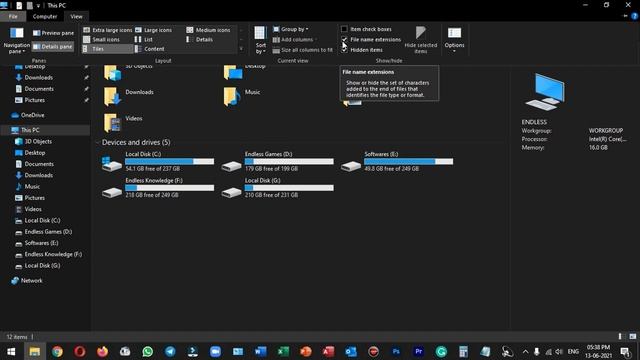Select Endless Knowledge (F:) drive tile

click(158, 188)
